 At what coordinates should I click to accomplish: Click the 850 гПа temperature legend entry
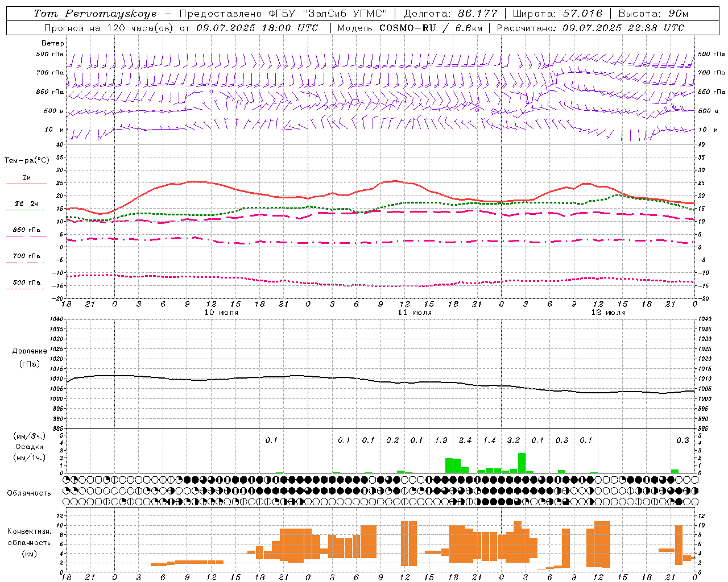(26, 232)
